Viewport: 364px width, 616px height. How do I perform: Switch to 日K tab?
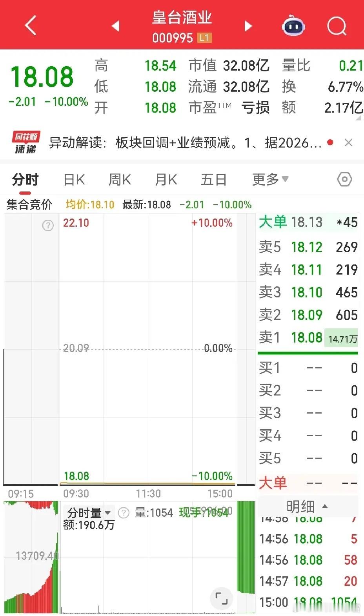[74, 180]
